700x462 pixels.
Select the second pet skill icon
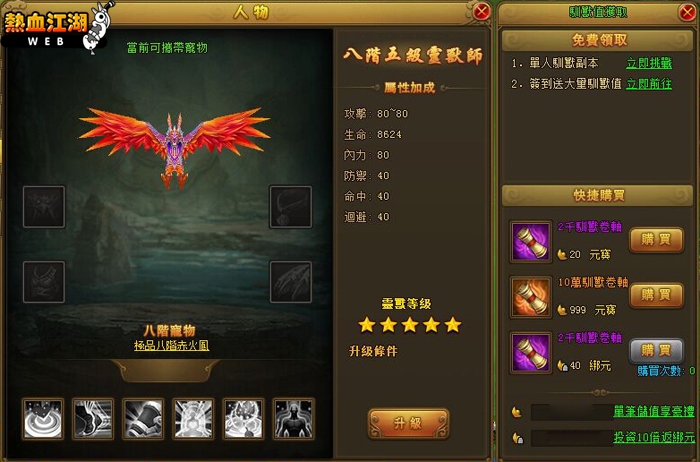[93, 419]
